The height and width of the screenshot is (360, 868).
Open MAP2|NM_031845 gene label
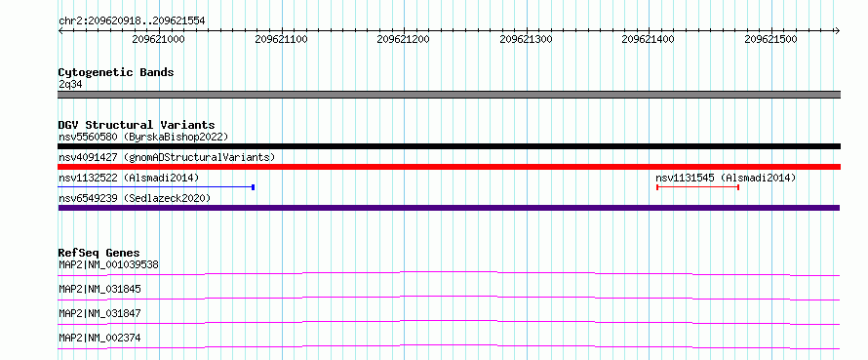[x=99, y=289]
